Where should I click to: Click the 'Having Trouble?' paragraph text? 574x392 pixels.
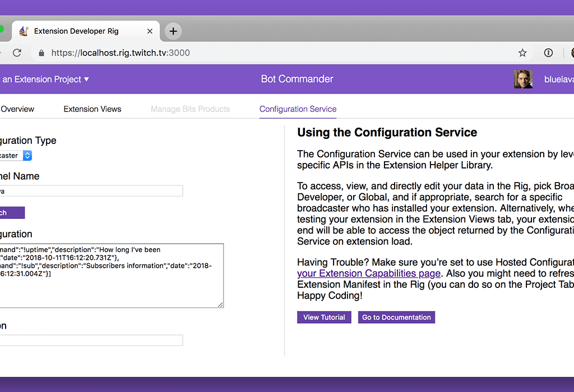coord(436,279)
